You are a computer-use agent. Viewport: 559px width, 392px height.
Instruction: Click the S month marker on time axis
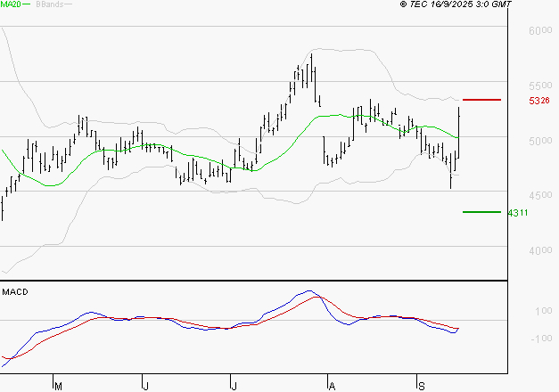[422, 386]
